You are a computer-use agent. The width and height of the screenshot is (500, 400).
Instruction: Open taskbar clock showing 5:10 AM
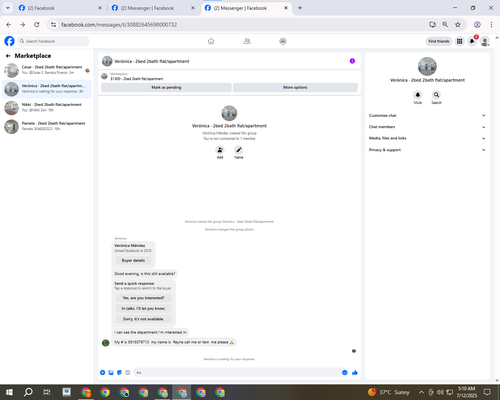click(x=466, y=392)
